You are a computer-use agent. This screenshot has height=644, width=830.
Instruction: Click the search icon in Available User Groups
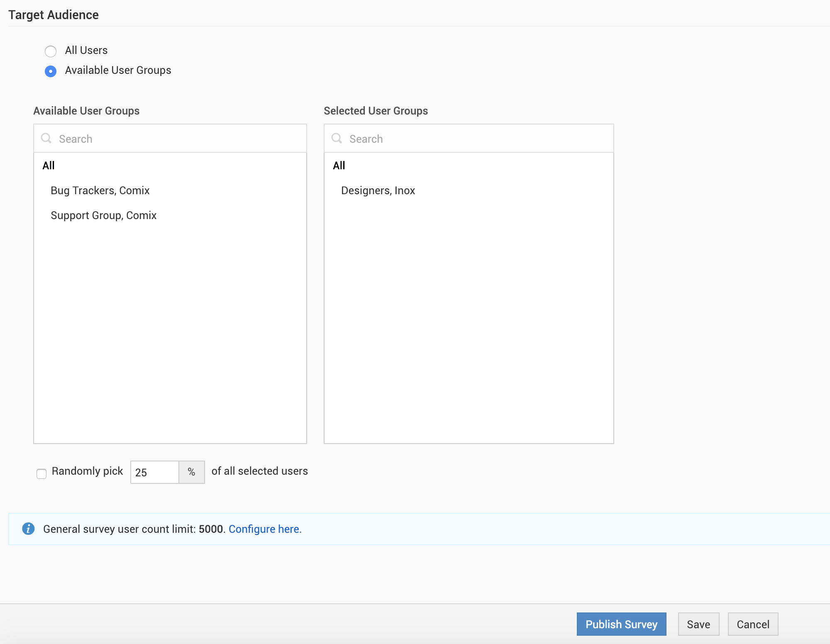46,138
